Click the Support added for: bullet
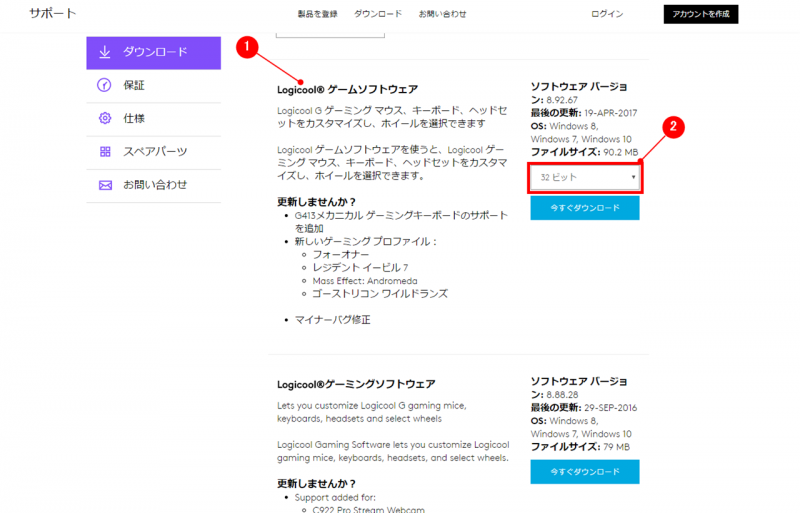This screenshot has height=513, width=800. [335, 497]
